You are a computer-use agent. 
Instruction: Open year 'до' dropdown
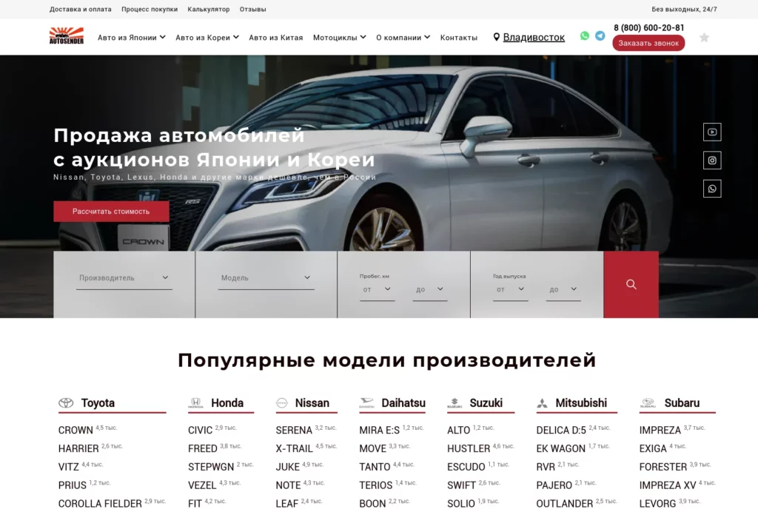pos(563,289)
